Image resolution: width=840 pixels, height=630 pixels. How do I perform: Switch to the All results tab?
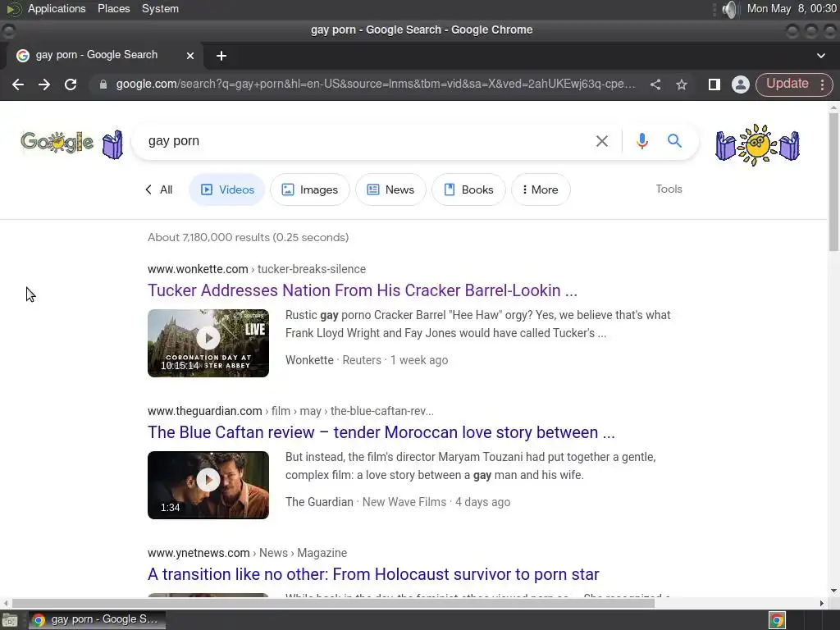159,189
